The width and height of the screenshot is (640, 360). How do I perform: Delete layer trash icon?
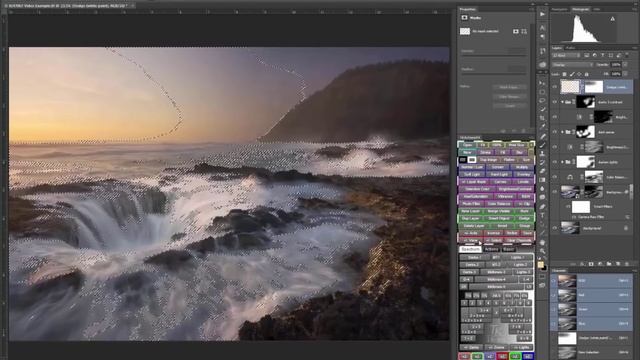tap(627, 264)
